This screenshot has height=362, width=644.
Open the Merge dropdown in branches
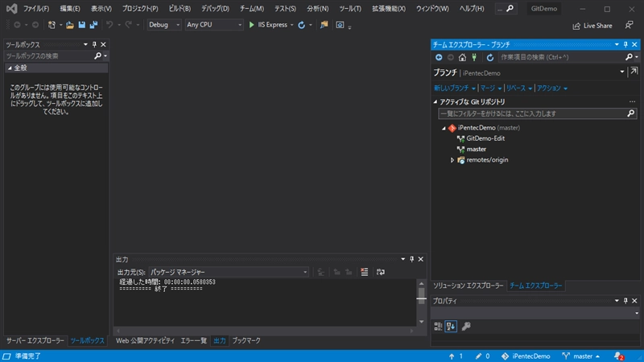(x=491, y=88)
